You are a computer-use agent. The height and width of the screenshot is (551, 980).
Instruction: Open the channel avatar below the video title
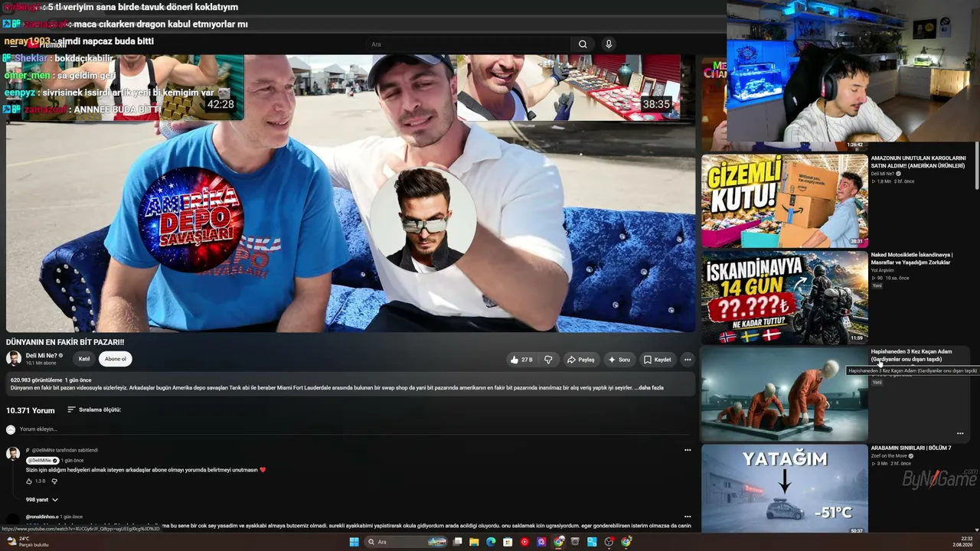click(x=14, y=359)
